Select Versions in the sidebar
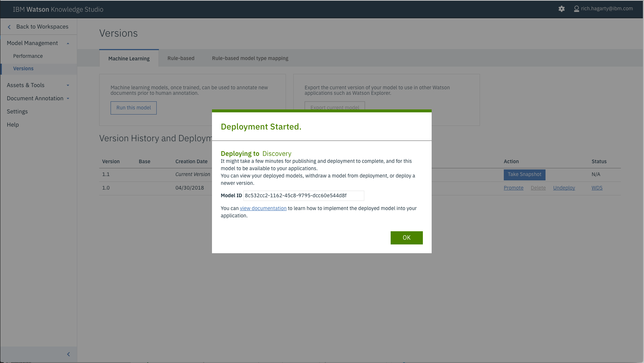Screen dimensions: 644x363 tap(23, 68)
